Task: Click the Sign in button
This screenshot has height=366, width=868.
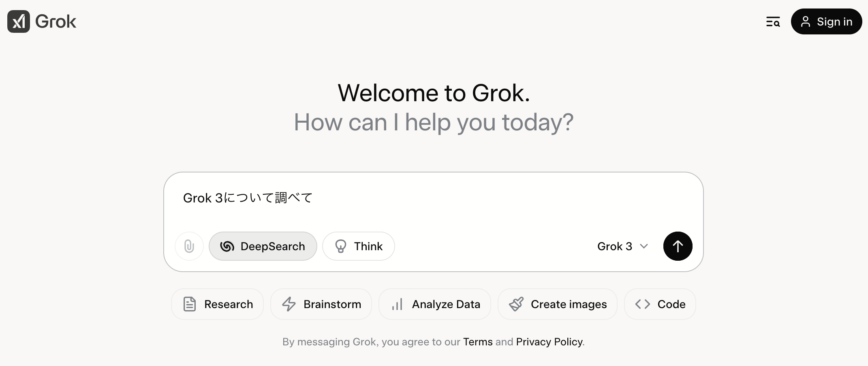Action: [x=826, y=21]
